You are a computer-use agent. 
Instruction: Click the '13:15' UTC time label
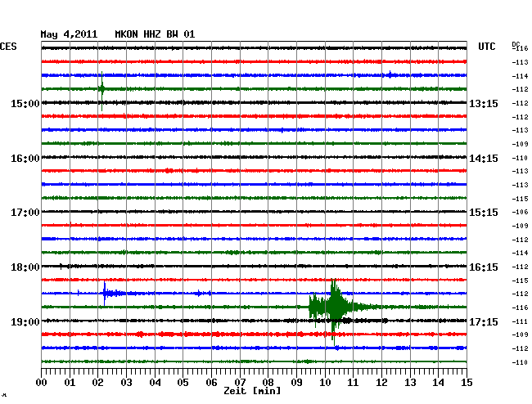[484, 103]
